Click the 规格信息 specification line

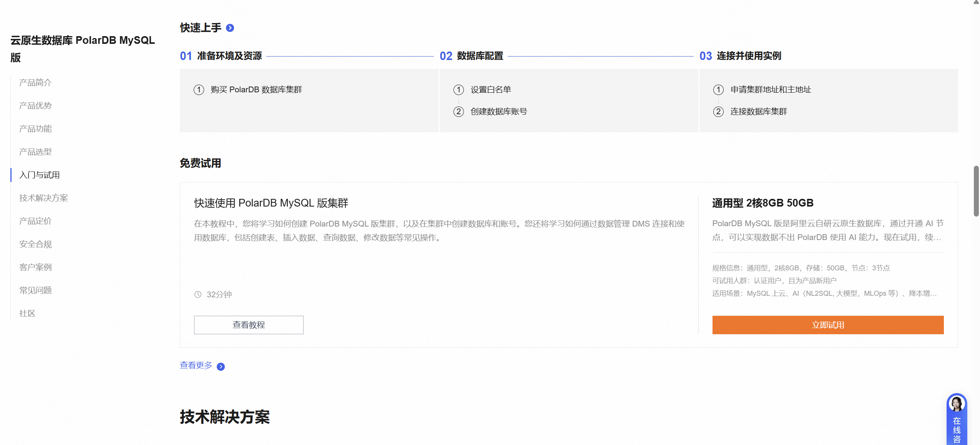point(801,268)
